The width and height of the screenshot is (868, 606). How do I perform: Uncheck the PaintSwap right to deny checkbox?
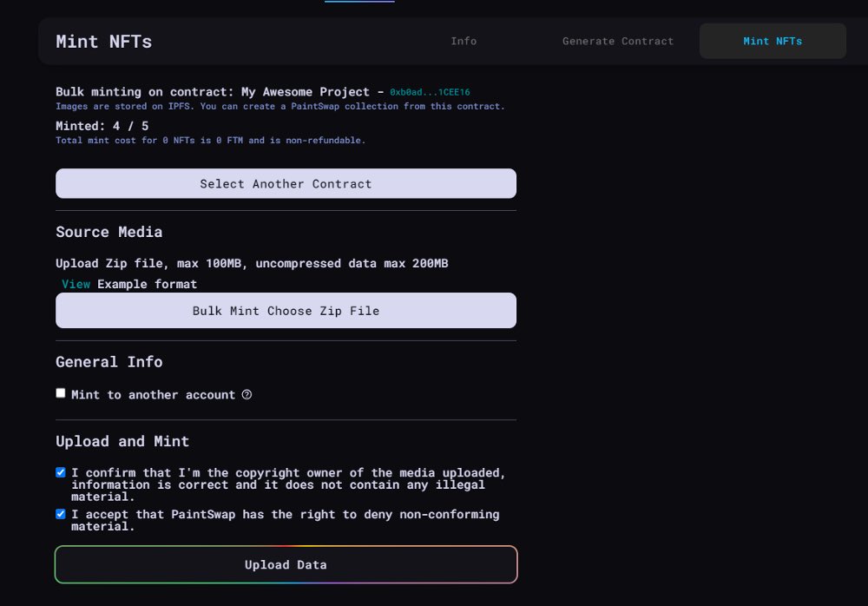61,514
